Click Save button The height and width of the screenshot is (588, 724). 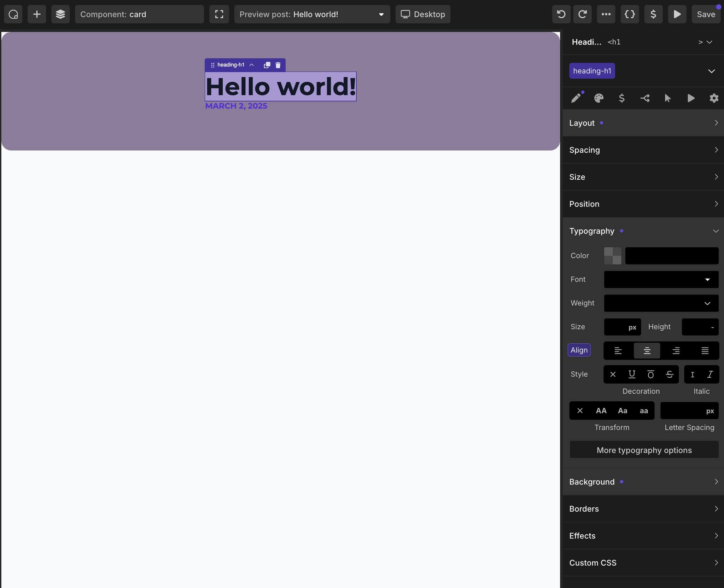[706, 14]
